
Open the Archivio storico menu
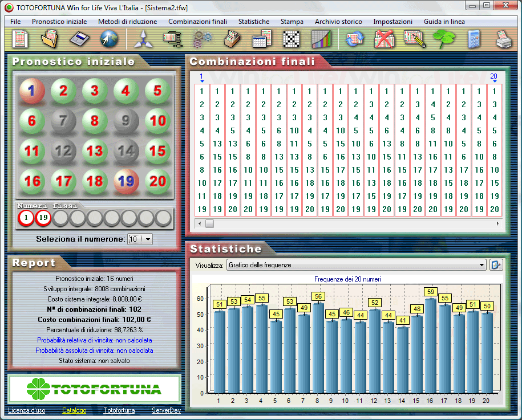click(338, 22)
